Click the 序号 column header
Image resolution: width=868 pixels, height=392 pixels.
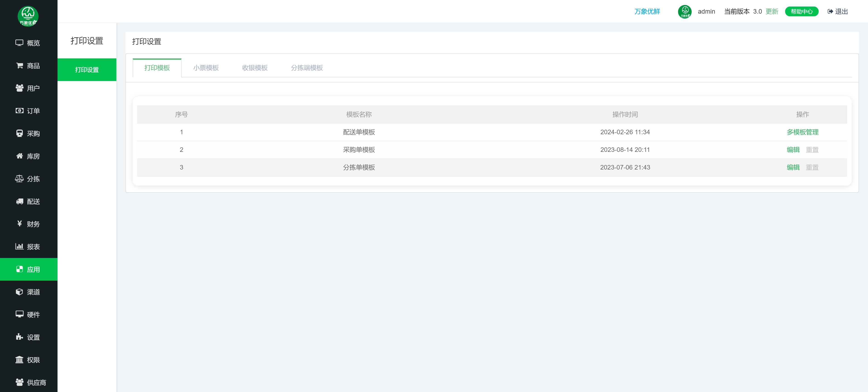[181, 115]
